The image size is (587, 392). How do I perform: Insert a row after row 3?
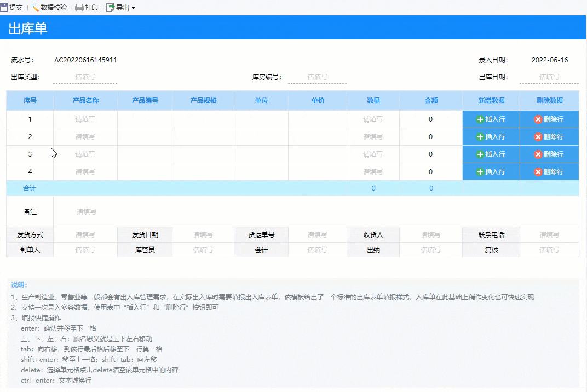[x=491, y=154]
